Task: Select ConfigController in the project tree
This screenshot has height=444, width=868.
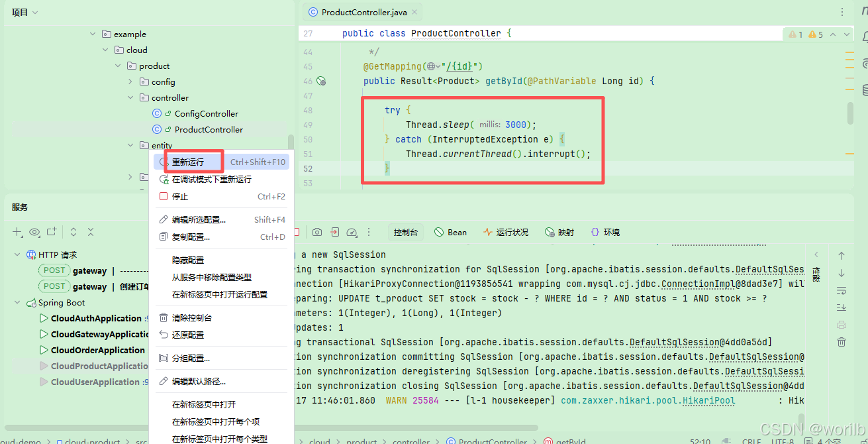Action: pyautogui.click(x=207, y=113)
